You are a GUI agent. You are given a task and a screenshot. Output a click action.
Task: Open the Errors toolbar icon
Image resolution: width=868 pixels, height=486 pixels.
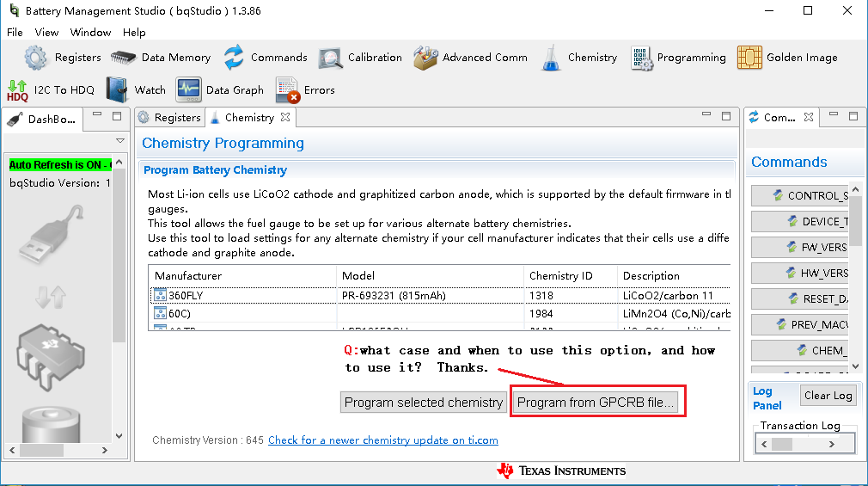click(287, 90)
